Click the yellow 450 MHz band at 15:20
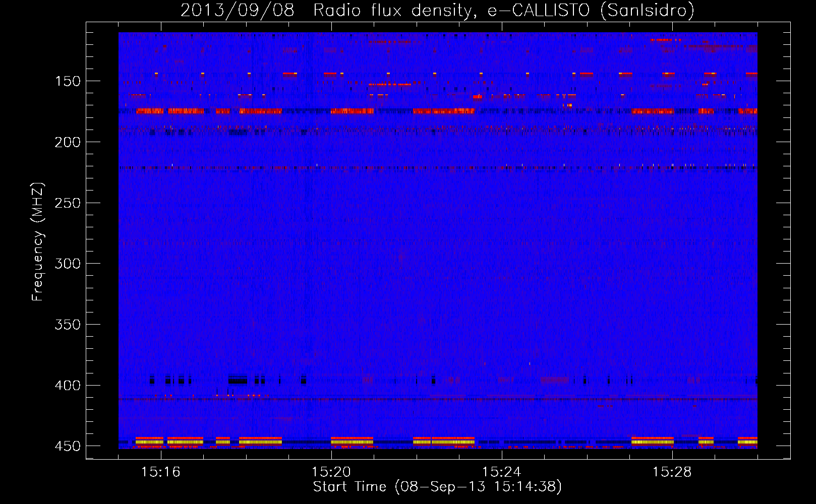This screenshot has height=504, width=816. (x=352, y=442)
